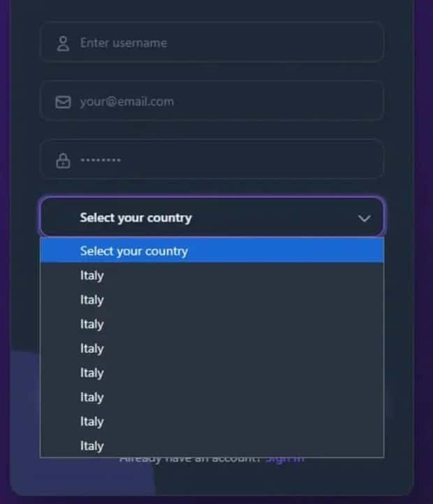Image resolution: width=433 pixels, height=504 pixels.
Task: Click the padlock icon in password field
Action: pos(63,161)
